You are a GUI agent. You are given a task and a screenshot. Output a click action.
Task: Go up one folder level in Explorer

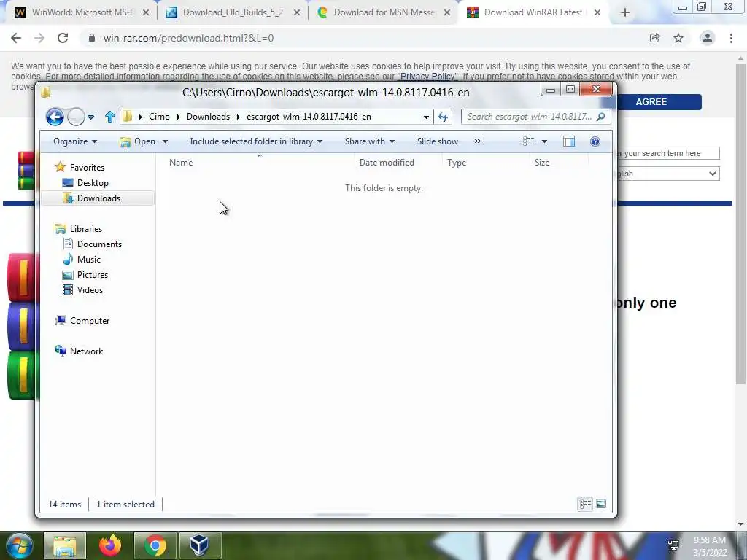(110, 117)
